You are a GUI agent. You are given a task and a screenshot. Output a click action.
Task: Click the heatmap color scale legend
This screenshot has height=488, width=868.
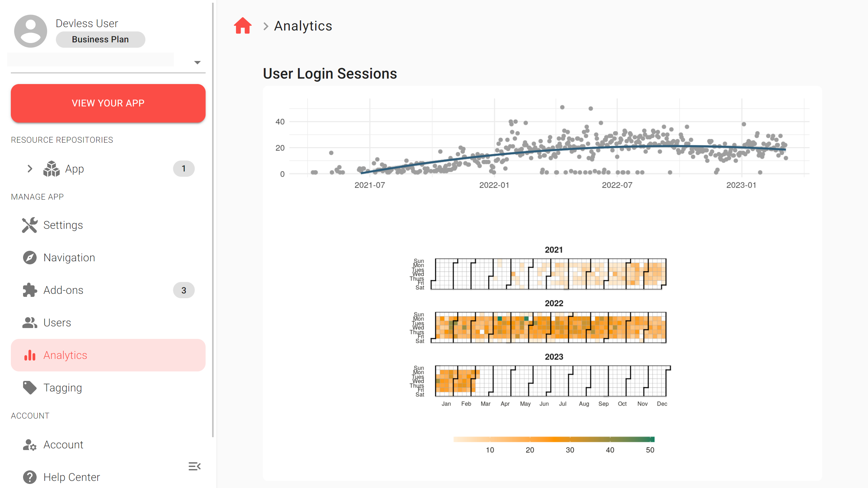tap(554, 440)
